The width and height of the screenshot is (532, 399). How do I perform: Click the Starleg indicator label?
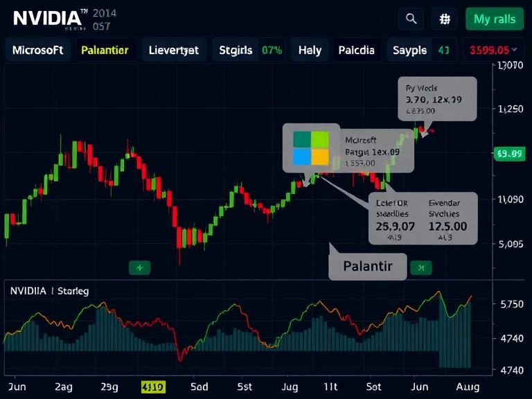click(x=73, y=291)
